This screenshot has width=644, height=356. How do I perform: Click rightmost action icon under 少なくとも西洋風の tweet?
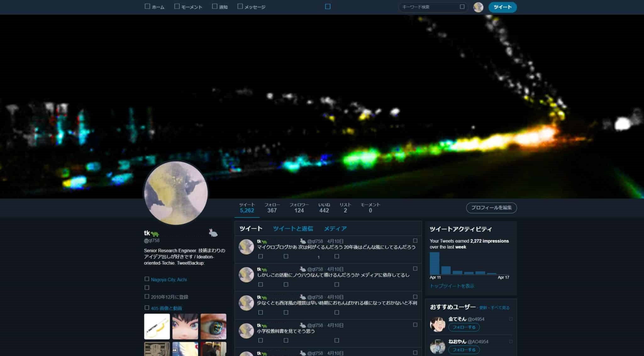click(x=337, y=312)
